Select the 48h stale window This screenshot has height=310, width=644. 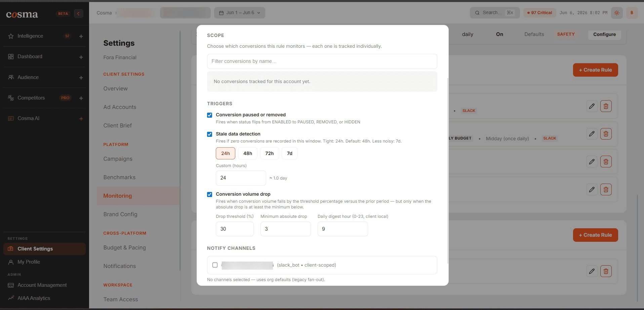click(248, 153)
